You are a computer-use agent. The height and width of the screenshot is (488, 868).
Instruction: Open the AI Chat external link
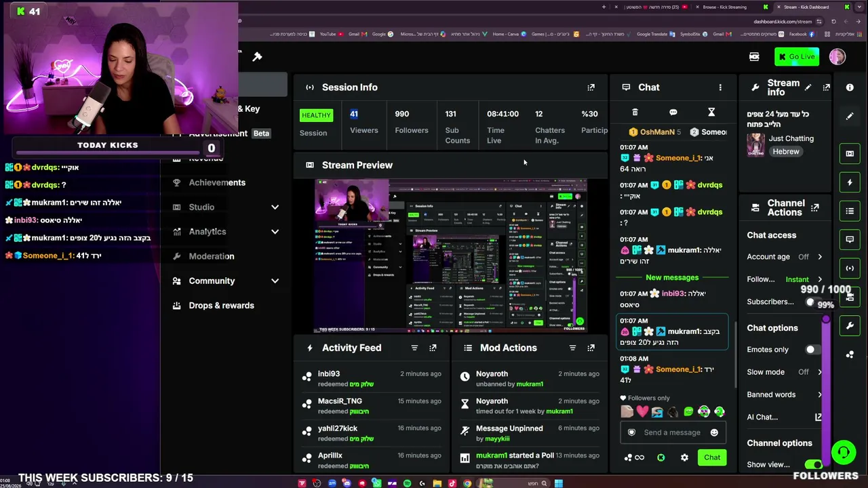coord(818,418)
